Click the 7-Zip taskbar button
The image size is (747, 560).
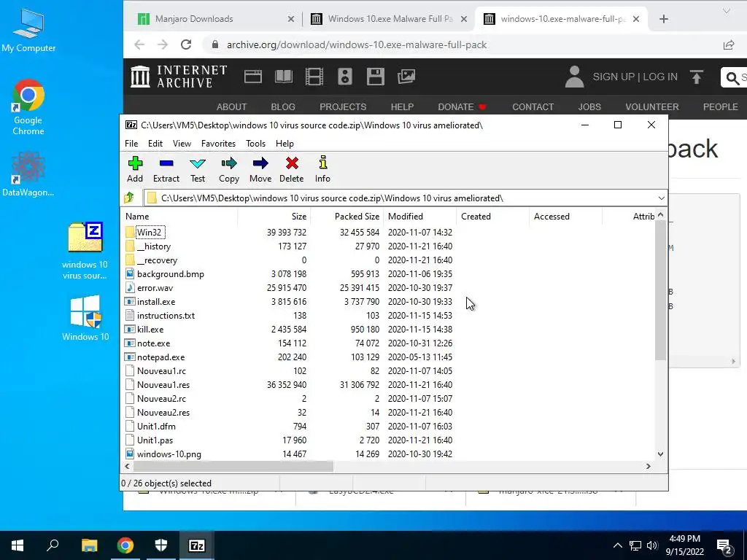pyautogui.click(x=197, y=545)
